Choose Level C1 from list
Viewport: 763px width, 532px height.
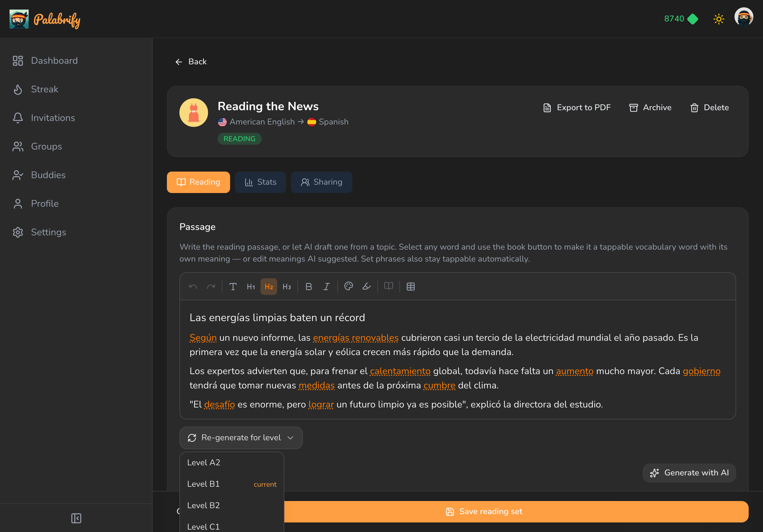tap(232, 526)
